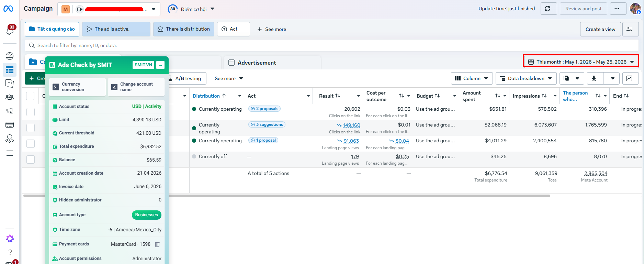Open the chart view icon button

click(x=630, y=78)
